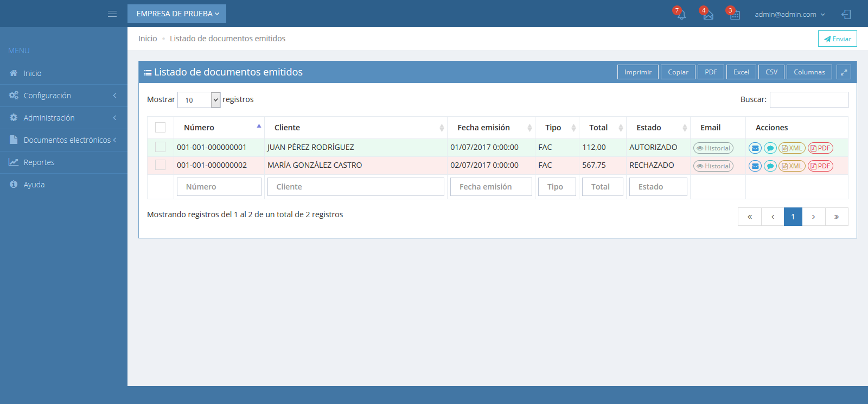Go to previous page with left arrow
Screen dimensions: 868x404
773,217
